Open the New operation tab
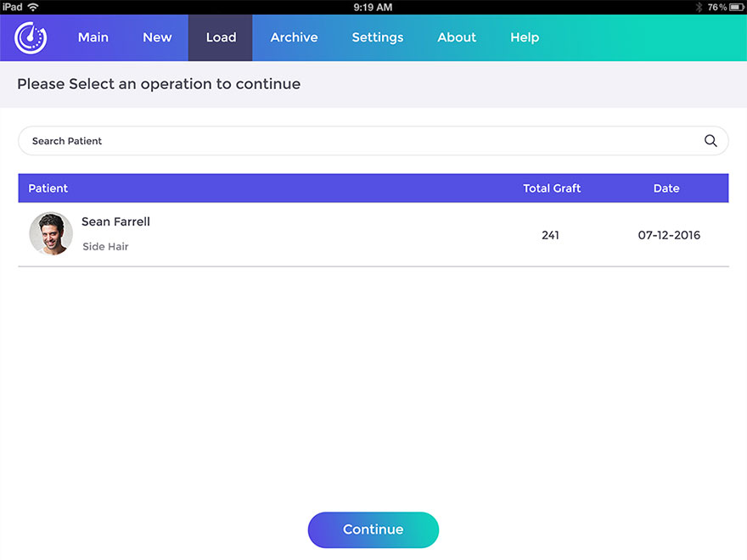The height and width of the screenshot is (560, 747). (x=157, y=37)
